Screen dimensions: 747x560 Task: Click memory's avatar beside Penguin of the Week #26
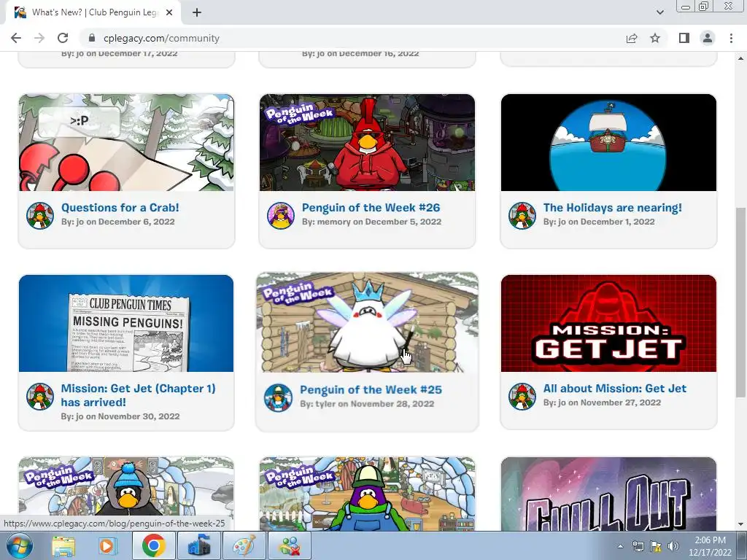tap(281, 215)
